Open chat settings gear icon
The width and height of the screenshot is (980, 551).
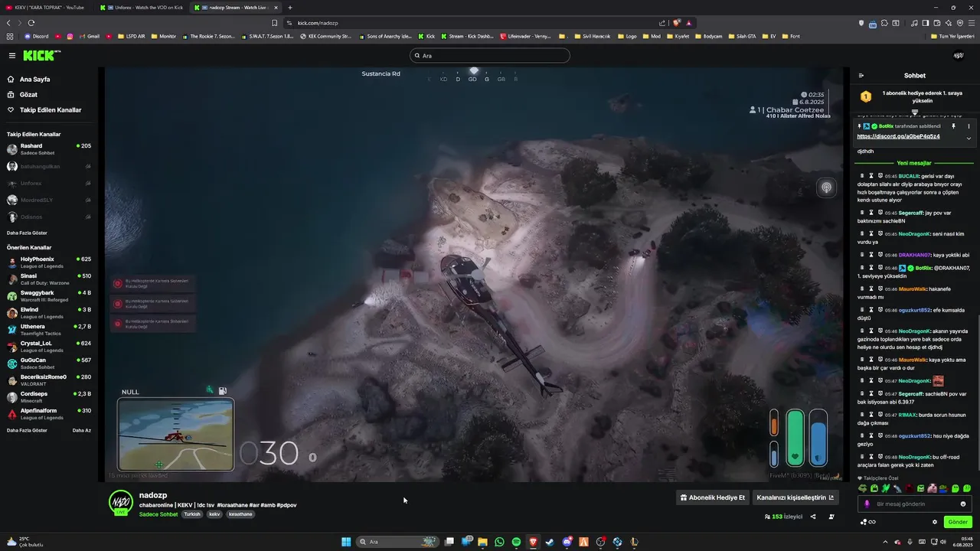(x=935, y=522)
